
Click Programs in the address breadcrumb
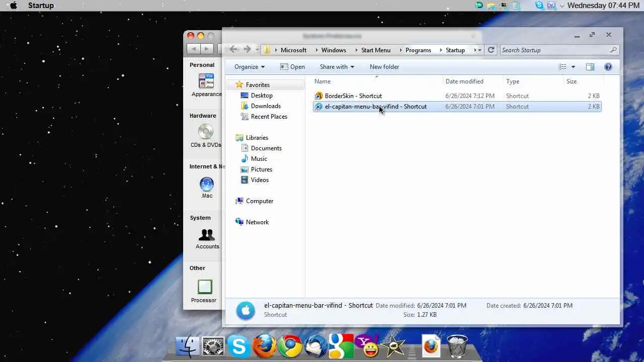point(418,50)
